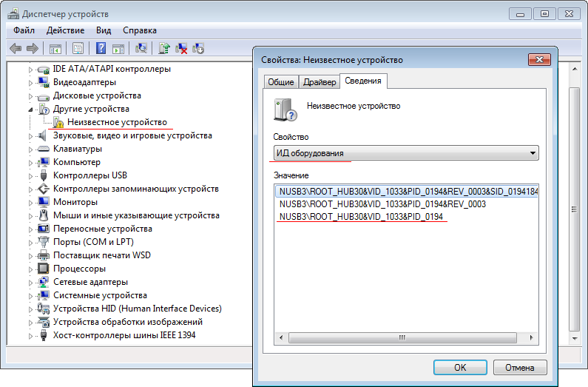Click the Help question-mark toolbar icon

(101, 48)
